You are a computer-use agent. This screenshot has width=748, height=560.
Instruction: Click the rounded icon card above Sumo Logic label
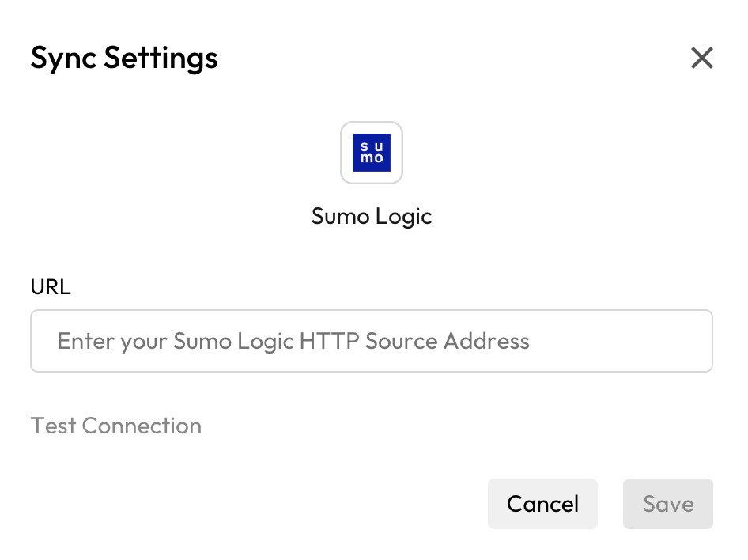point(372,153)
